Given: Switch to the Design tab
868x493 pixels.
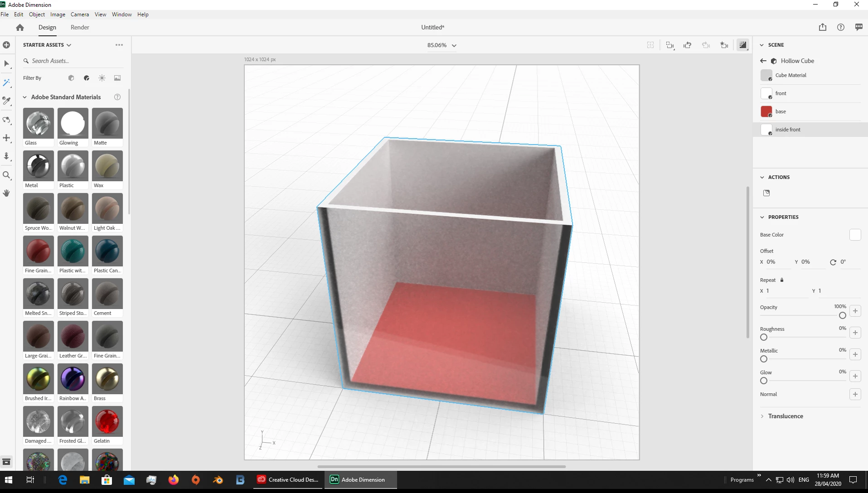Looking at the screenshot, I should [47, 27].
